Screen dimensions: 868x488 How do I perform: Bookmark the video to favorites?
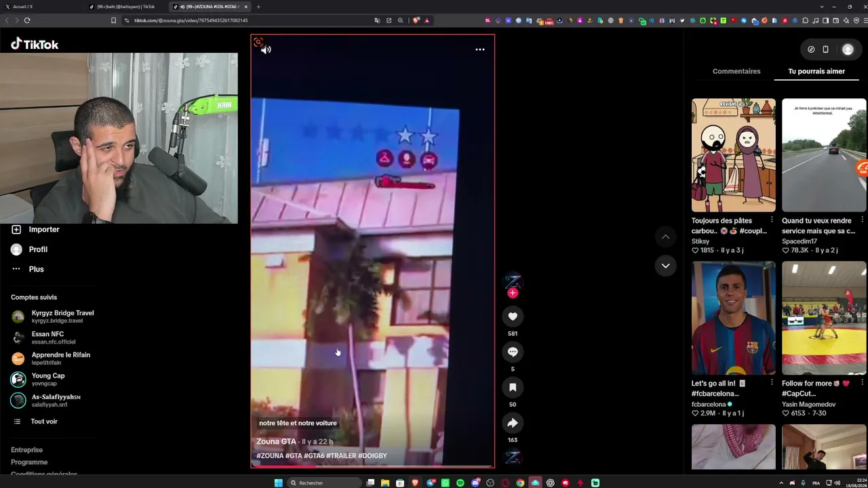[x=513, y=387]
